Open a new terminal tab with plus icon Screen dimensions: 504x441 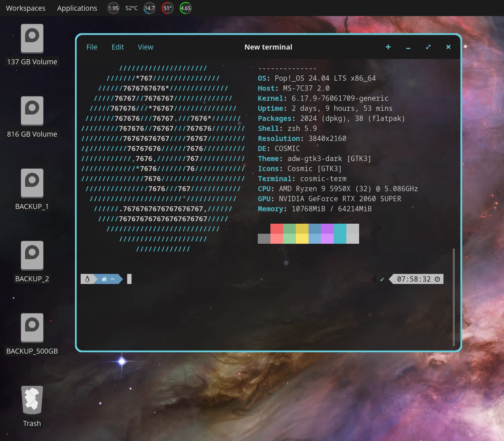[x=388, y=47]
